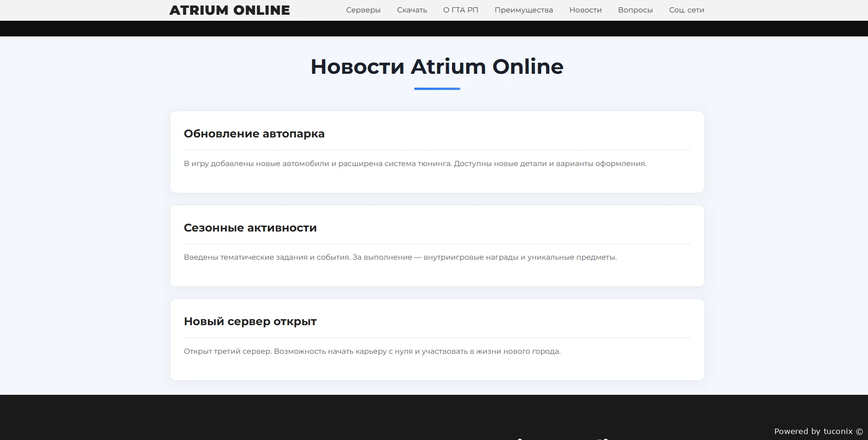The image size is (868, 440).
Task: Click the Новый сервер открыт news heading
Action: click(250, 321)
